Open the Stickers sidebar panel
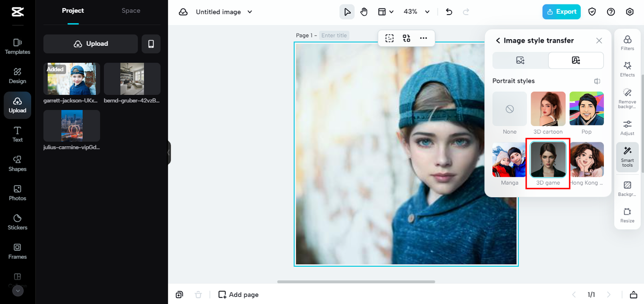The width and height of the screenshot is (644, 304). (18, 222)
